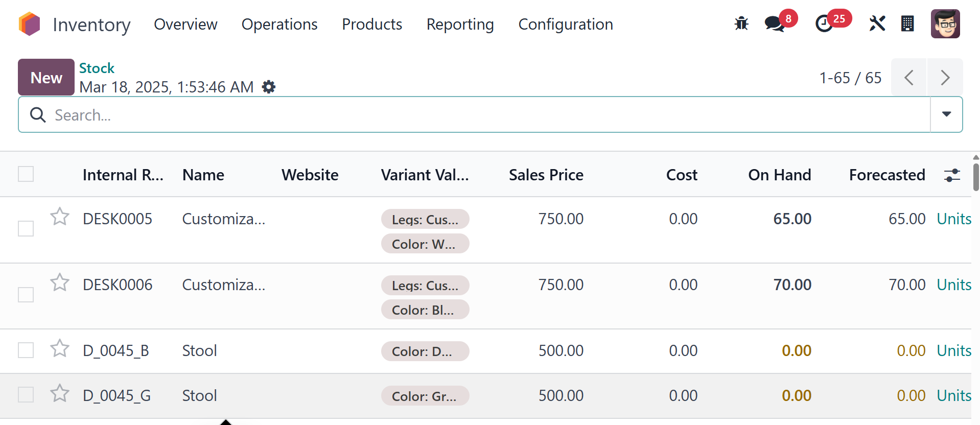The width and height of the screenshot is (980, 425).
Task: Open the user avatar menu
Action: (945, 24)
